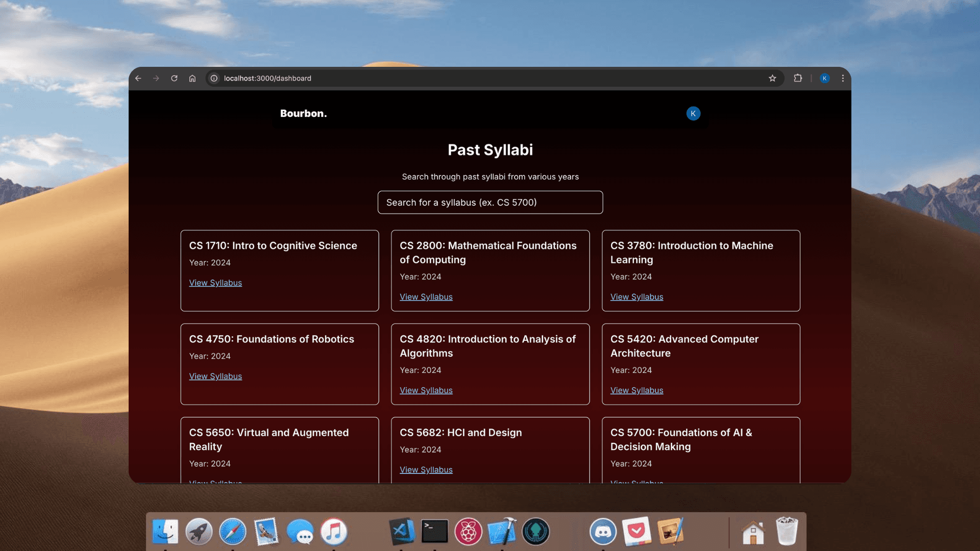The image size is (980, 551).
Task: Open Trash from the dock
Action: pyautogui.click(x=787, y=532)
